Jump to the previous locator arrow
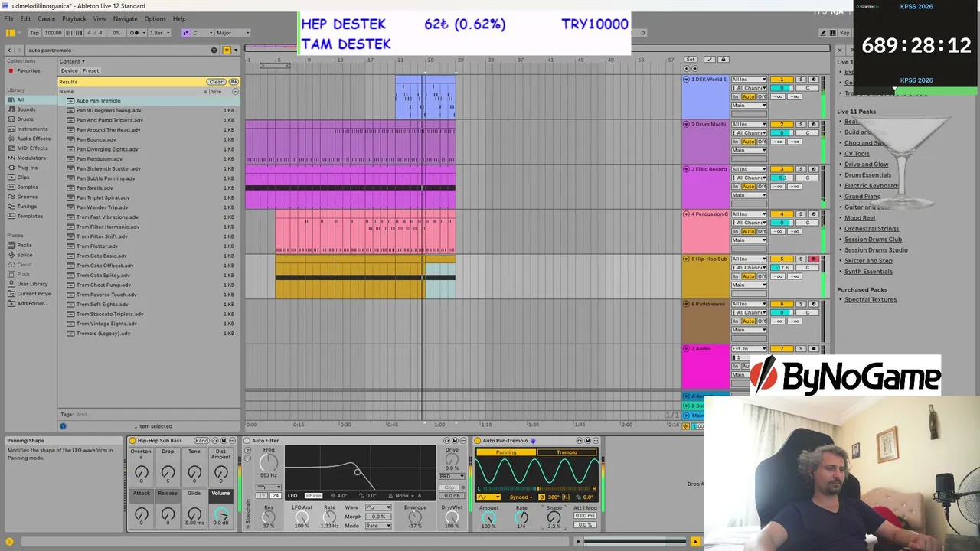This screenshot has height=551, width=980. (x=685, y=69)
